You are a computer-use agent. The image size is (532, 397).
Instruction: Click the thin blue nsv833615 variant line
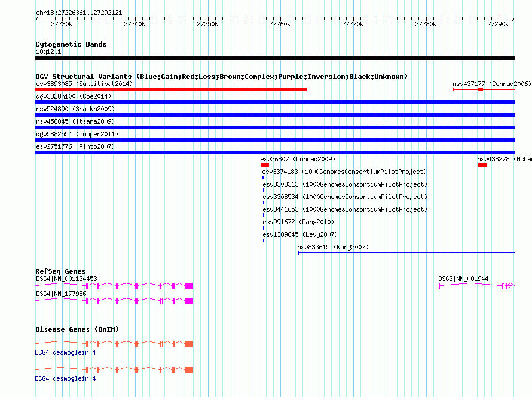(406, 253)
